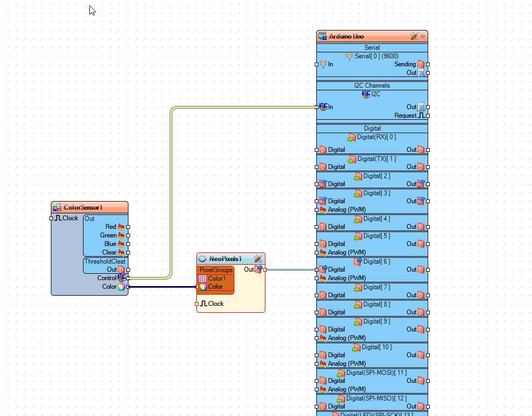532x416 pixels.
Task: Click the NeoPixels1 Color input wheel icon
Action: [x=203, y=287]
